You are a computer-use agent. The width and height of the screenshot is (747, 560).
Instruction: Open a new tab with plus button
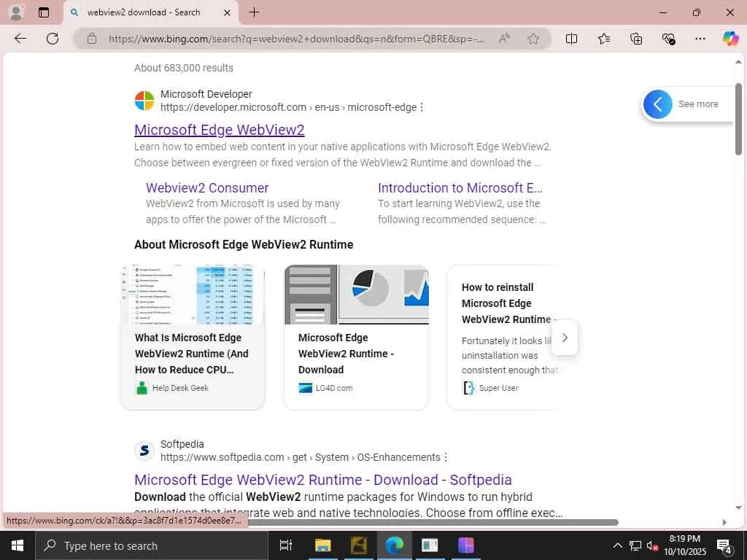pos(255,12)
